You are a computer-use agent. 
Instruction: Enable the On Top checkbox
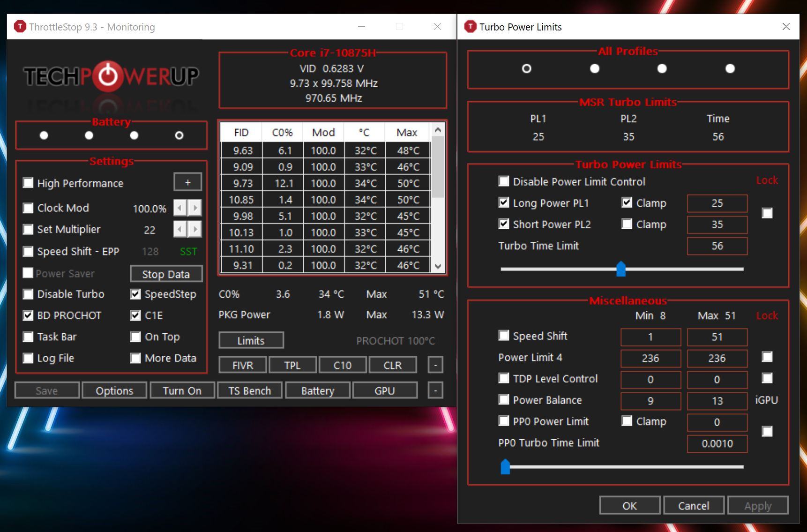coord(135,337)
